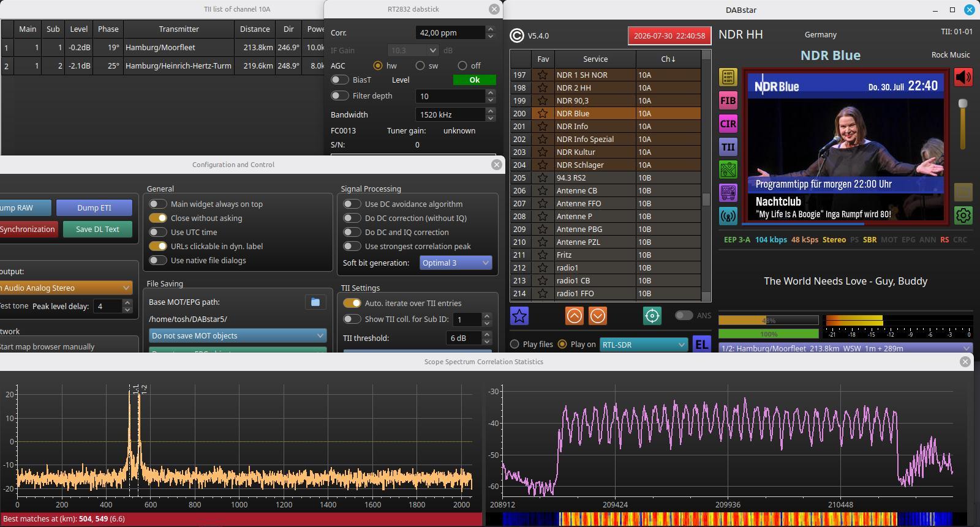Open the green transmitter map icon
Image resolution: width=980 pixels, height=527 pixels.
[728, 170]
